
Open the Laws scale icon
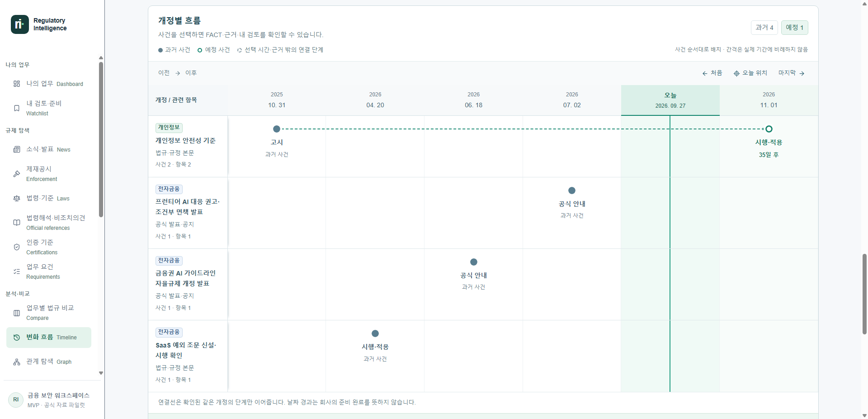coord(17,198)
